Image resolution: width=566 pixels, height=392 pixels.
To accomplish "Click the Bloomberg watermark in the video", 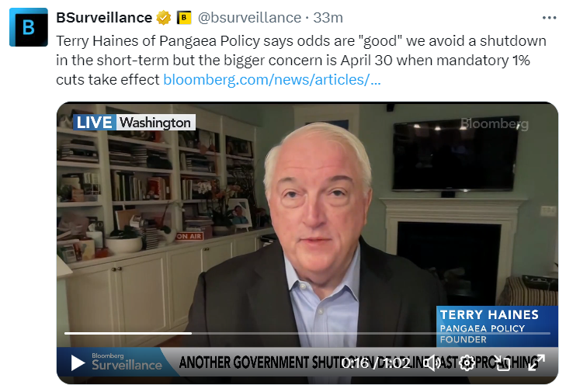I will pos(494,123).
